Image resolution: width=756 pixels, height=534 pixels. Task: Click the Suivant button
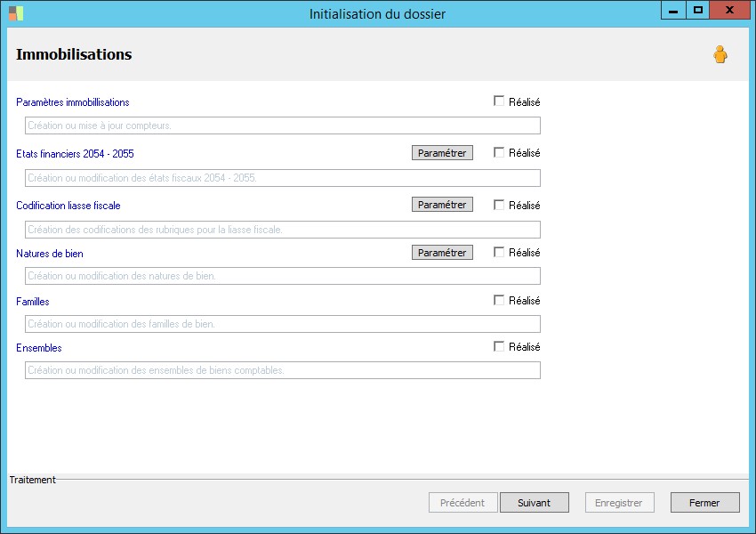[535, 503]
